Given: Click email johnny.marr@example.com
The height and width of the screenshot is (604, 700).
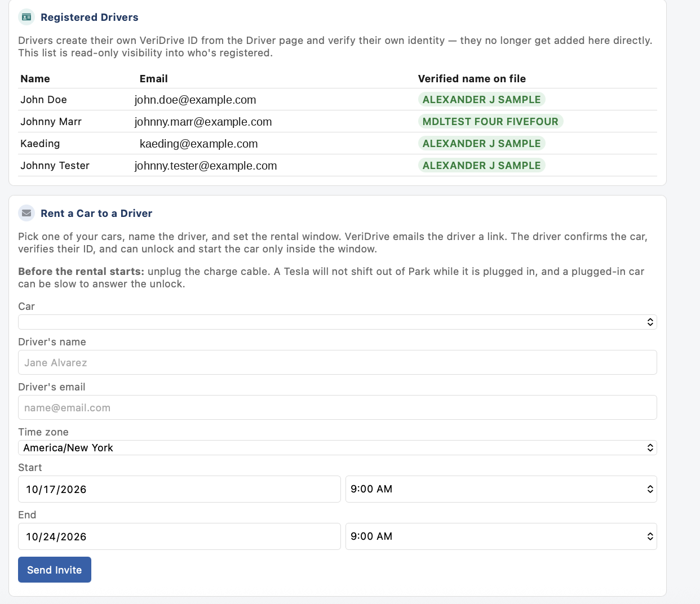Looking at the screenshot, I should pos(203,122).
